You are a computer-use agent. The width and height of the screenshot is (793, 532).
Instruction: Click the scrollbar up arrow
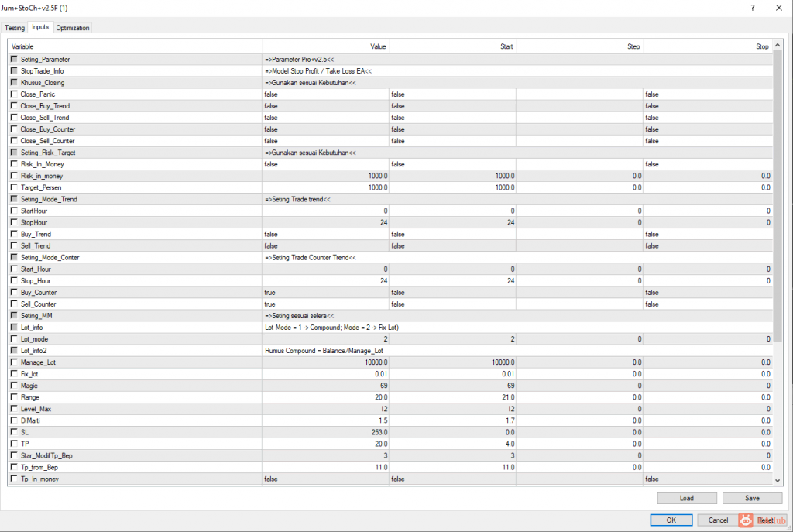(x=778, y=46)
